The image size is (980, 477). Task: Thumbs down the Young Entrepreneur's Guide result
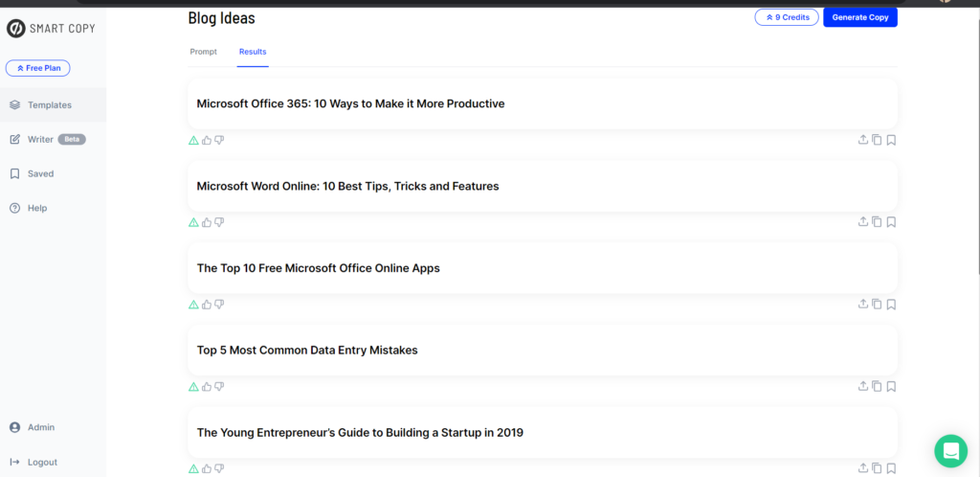tap(219, 468)
